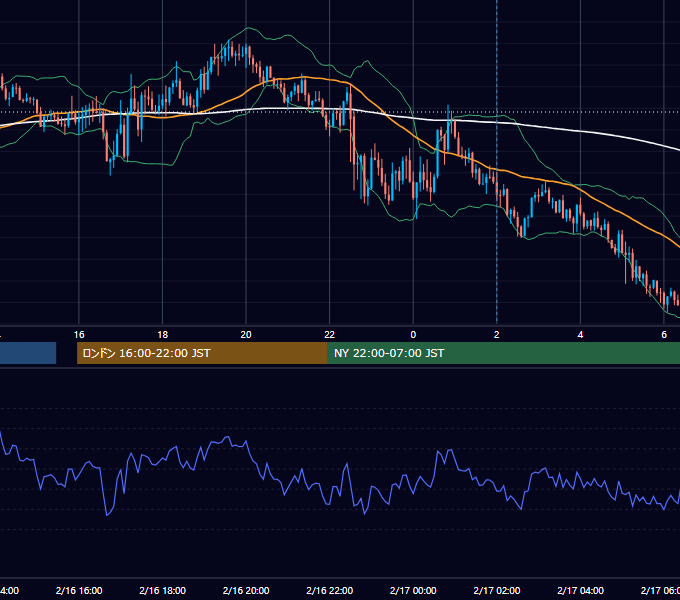680x600 pixels.
Task: Click the 6 hour label on price chart axis
Action: click(664, 335)
